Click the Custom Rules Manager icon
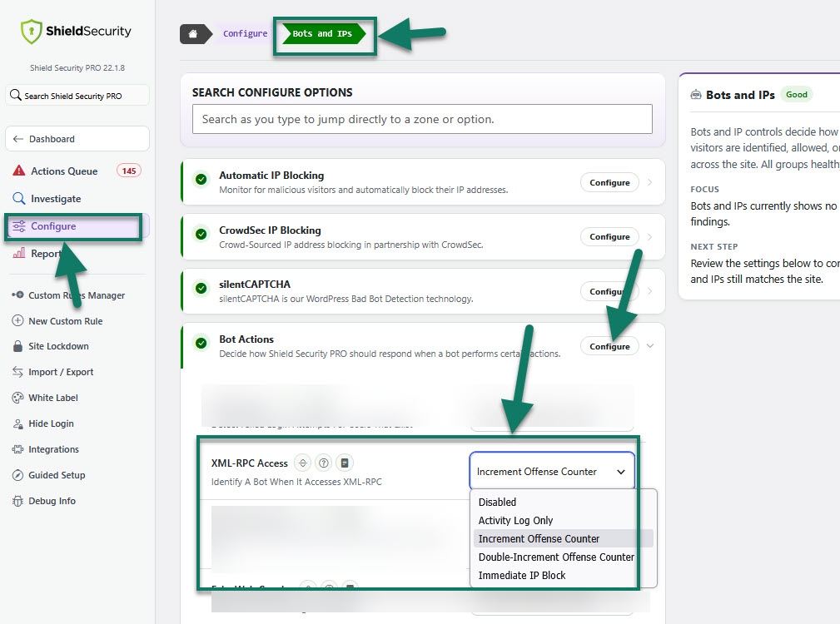Image resolution: width=840 pixels, height=624 pixels. (17, 295)
